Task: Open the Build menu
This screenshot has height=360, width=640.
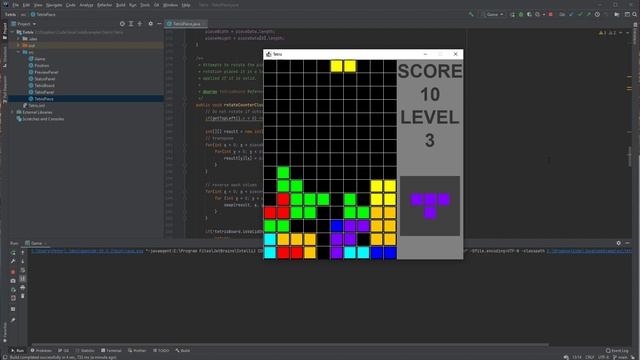Action: (x=121, y=5)
